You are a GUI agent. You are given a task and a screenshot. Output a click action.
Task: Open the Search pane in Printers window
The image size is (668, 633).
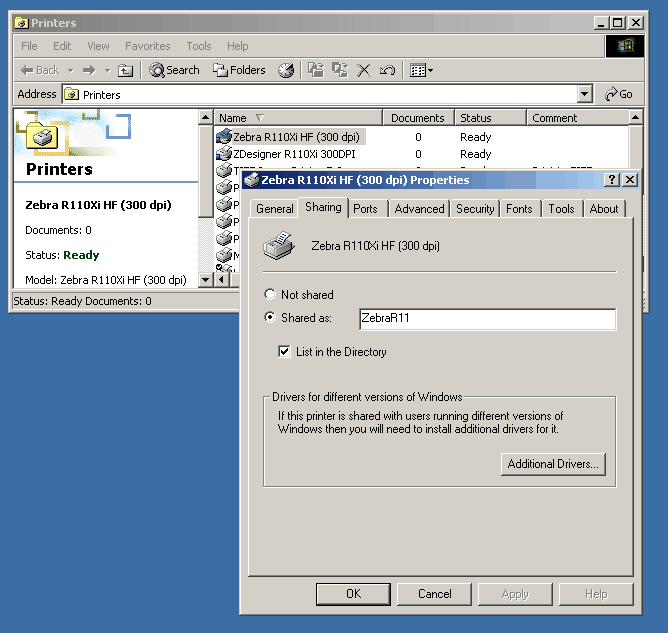(x=174, y=70)
